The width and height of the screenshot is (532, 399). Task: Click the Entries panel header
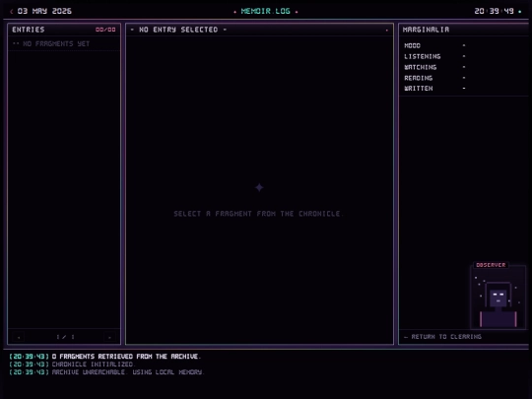pyautogui.click(x=64, y=30)
